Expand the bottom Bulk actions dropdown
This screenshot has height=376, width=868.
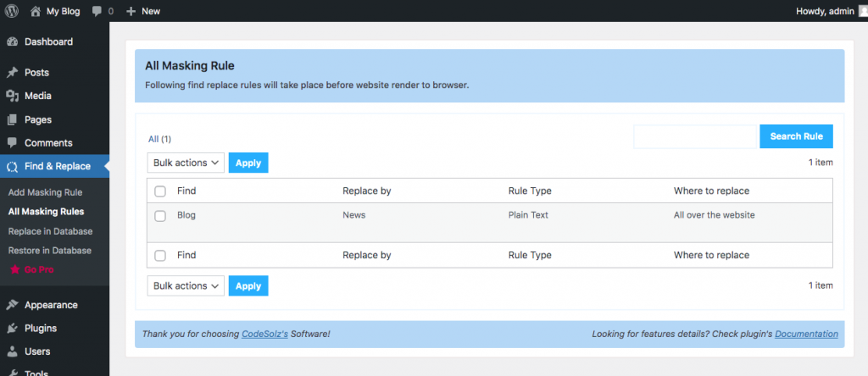[186, 286]
